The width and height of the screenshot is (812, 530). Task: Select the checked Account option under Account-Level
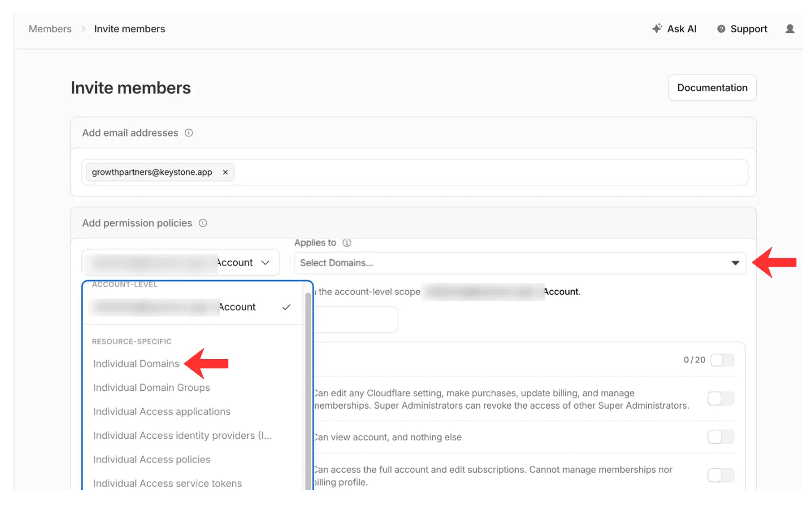pos(193,307)
